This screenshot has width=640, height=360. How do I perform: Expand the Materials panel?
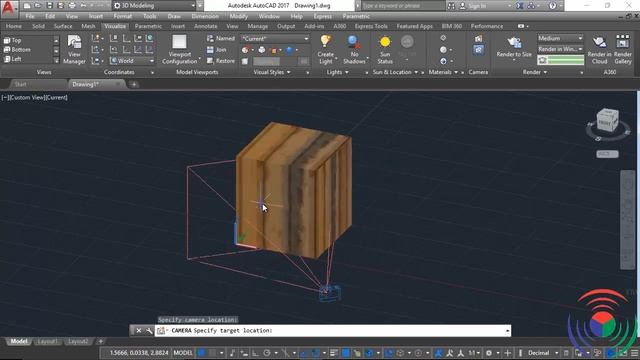(443, 72)
